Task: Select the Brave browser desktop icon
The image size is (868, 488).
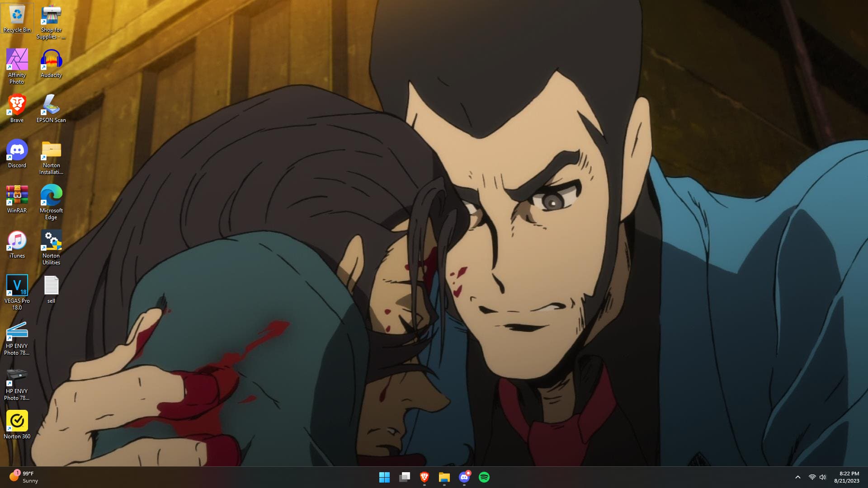Action: pos(17,108)
